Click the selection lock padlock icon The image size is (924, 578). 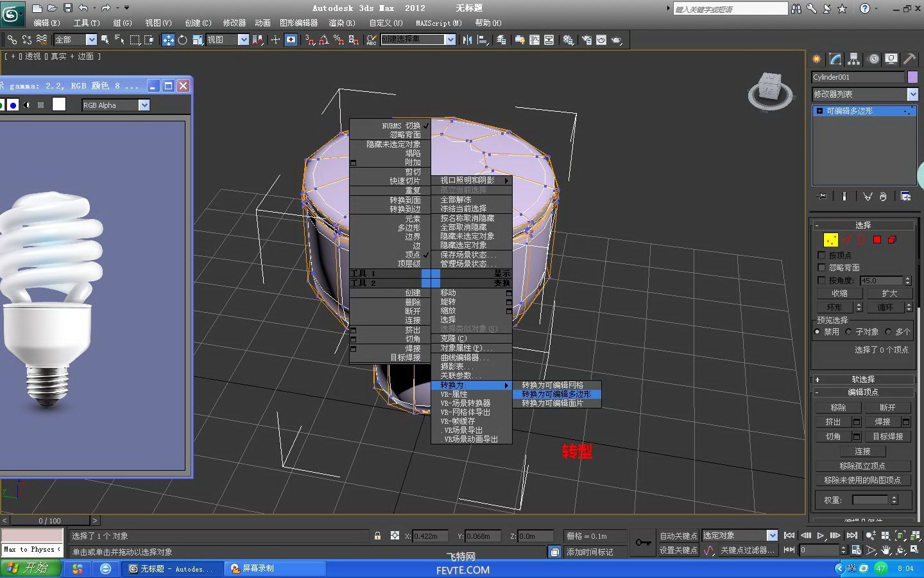pos(377,536)
